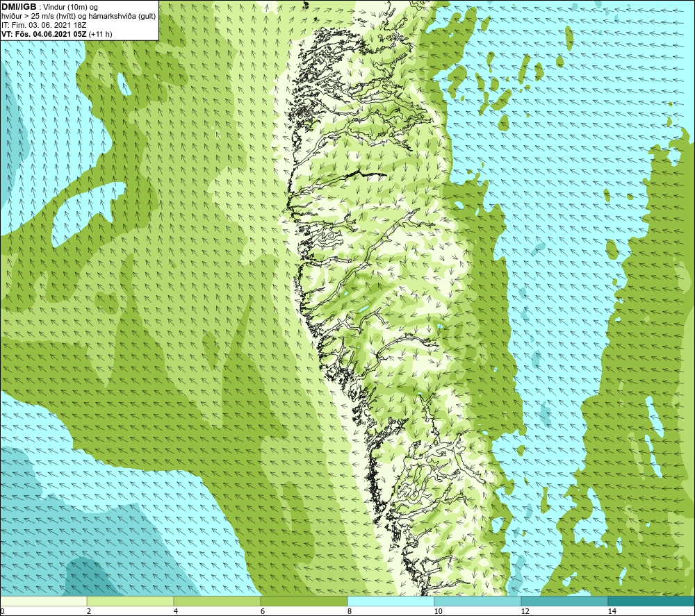Click the scale label '2'
This screenshot has height=616, width=695.
(x=89, y=611)
